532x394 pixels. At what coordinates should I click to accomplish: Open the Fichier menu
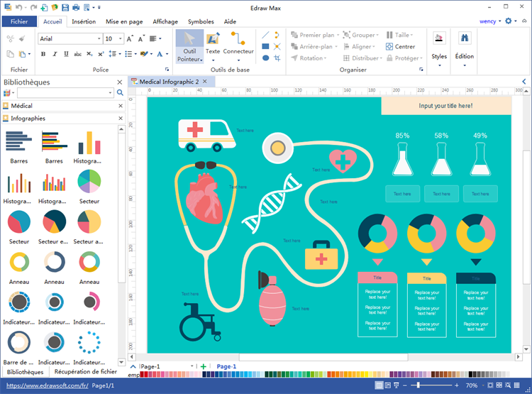(19, 21)
